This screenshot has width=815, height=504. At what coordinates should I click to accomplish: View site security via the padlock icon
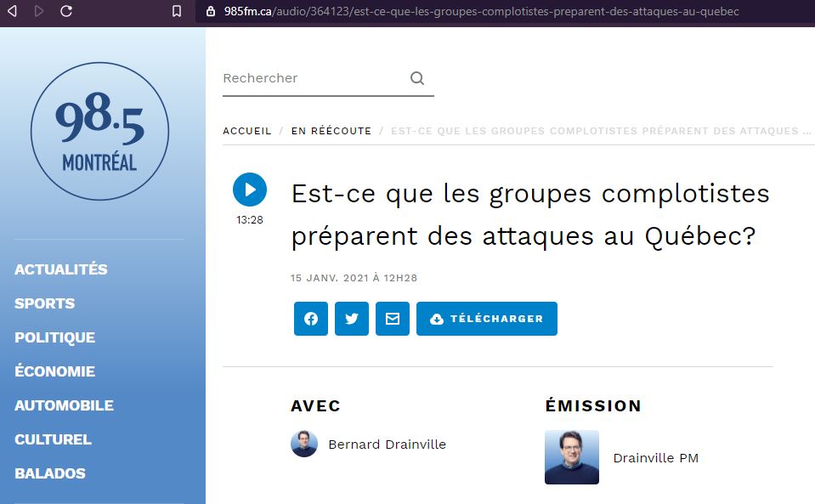pyautogui.click(x=211, y=11)
